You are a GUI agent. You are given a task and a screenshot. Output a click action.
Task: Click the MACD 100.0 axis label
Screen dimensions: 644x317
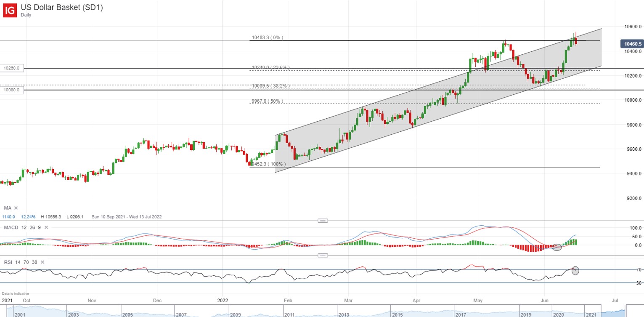click(635, 228)
